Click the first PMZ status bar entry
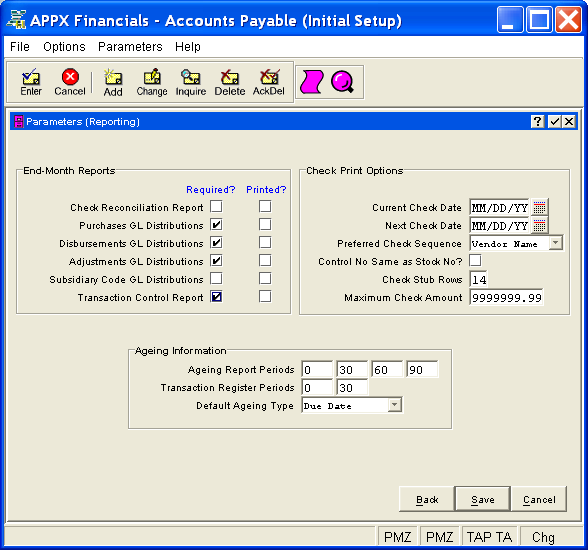 tap(398, 537)
